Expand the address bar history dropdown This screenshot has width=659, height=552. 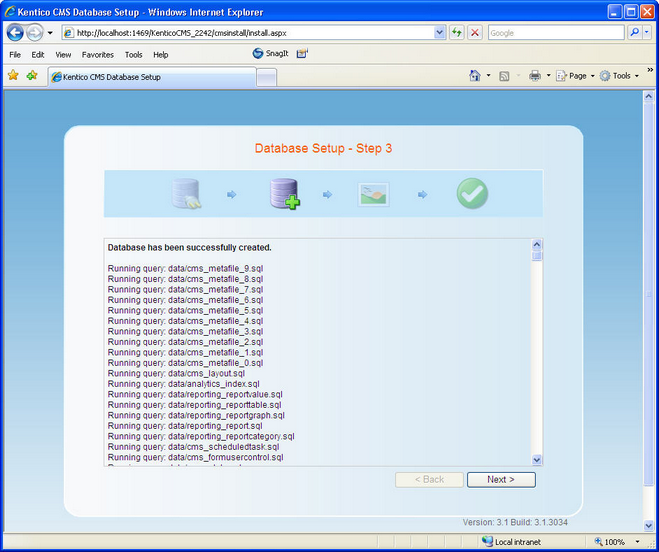(440, 33)
